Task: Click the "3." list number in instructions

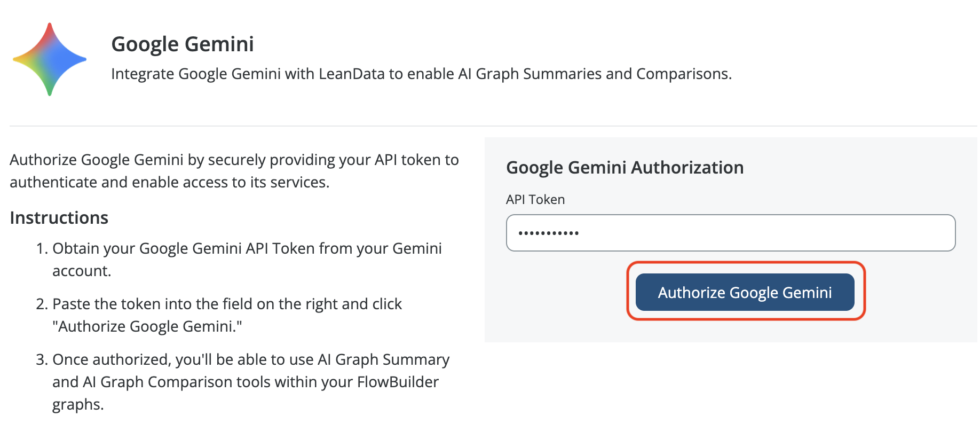Action: pyautogui.click(x=42, y=360)
